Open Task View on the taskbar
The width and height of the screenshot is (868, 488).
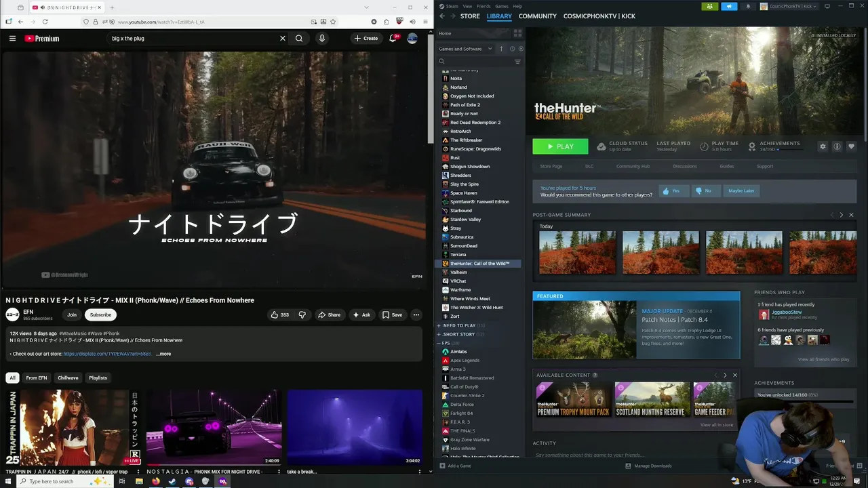tap(122, 481)
